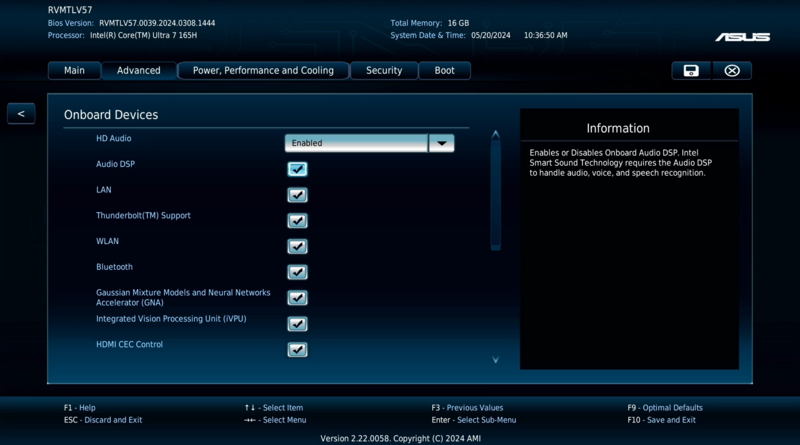Click the Total Memory 16 GB value
Viewport: 800px width, 445px height.
pyautogui.click(x=458, y=23)
